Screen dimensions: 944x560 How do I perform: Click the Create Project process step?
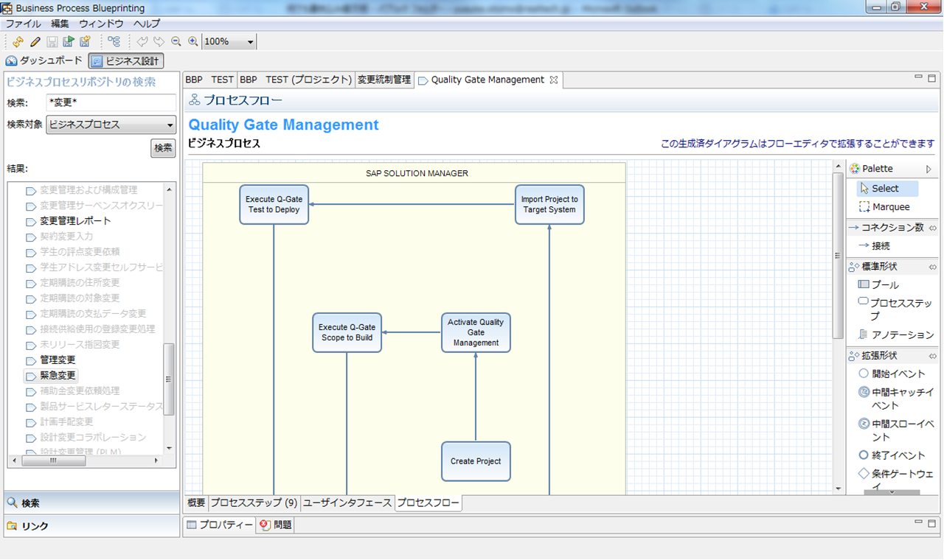(476, 461)
